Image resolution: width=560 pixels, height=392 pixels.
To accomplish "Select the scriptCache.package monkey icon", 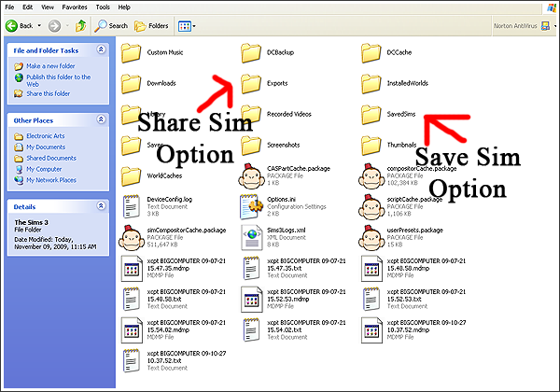I will [371, 206].
